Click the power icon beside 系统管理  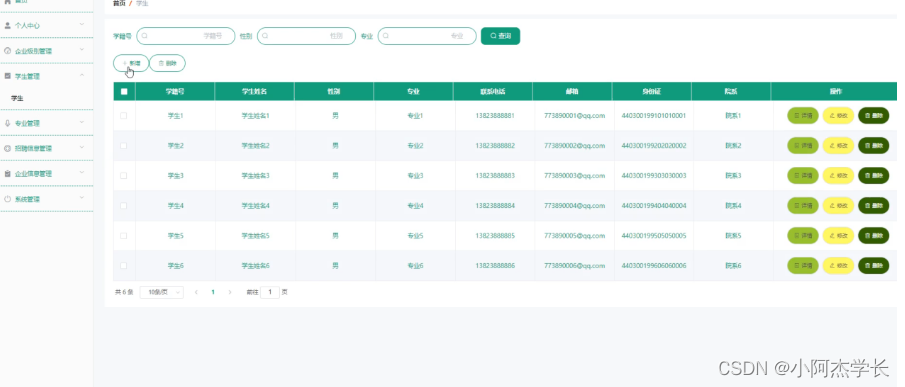tap(8, 199)
